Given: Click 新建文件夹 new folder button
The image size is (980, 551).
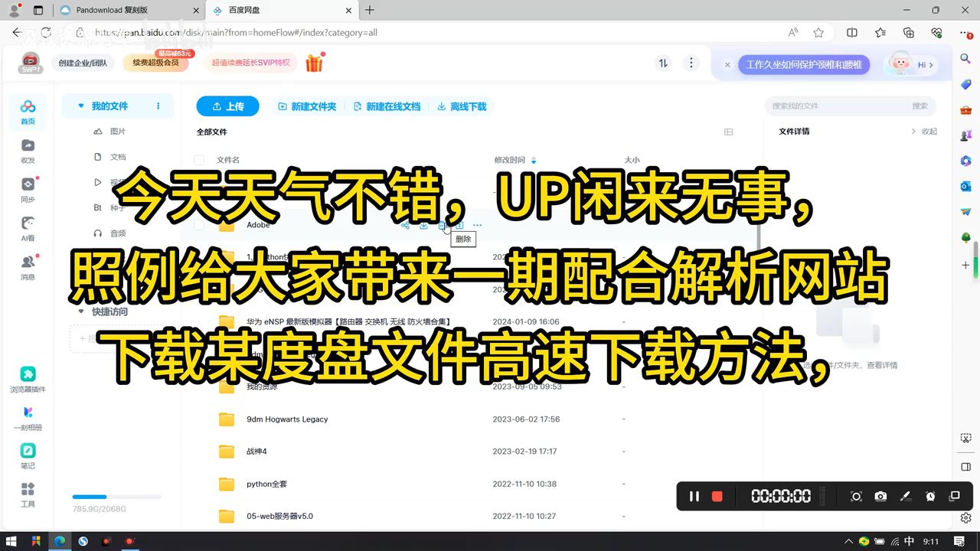Looking at the screenshot, I should tap(307, 106).
